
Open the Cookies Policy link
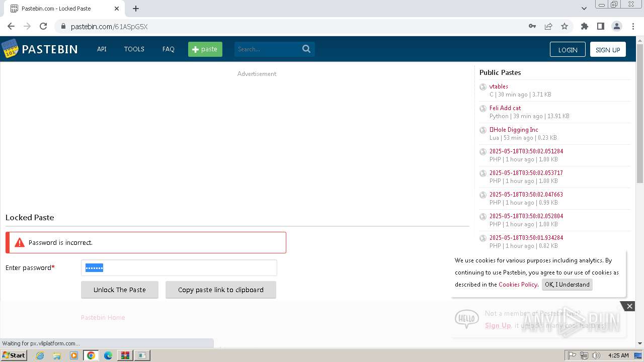click(x=518, y=285)
